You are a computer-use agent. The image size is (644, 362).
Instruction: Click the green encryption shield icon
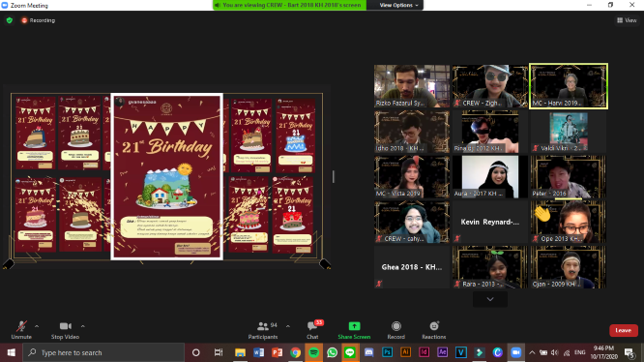pos(10,20)
